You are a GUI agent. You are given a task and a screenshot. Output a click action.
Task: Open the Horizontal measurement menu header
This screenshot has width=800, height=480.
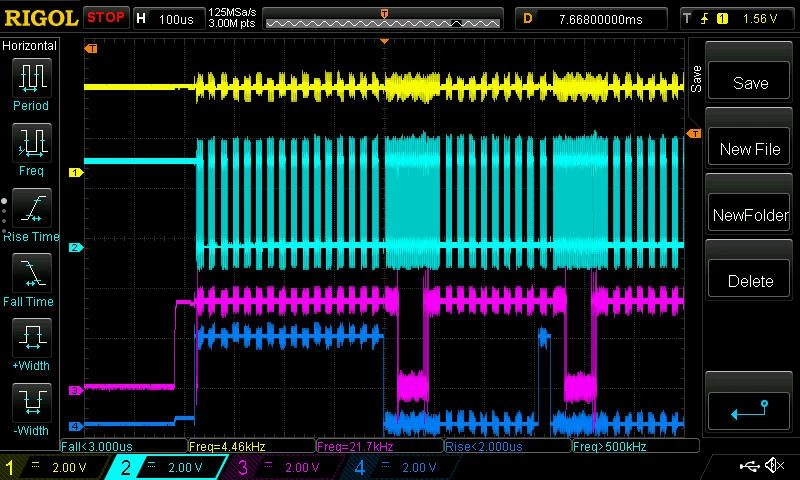(30, 46)
